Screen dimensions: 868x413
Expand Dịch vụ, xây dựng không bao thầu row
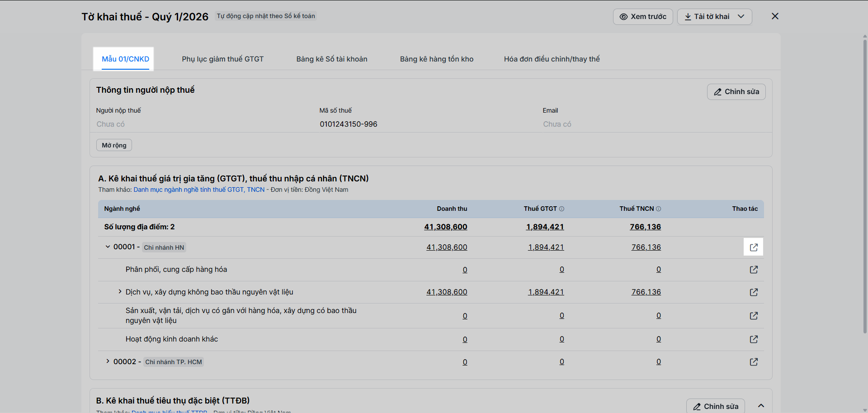pos(120,292)
